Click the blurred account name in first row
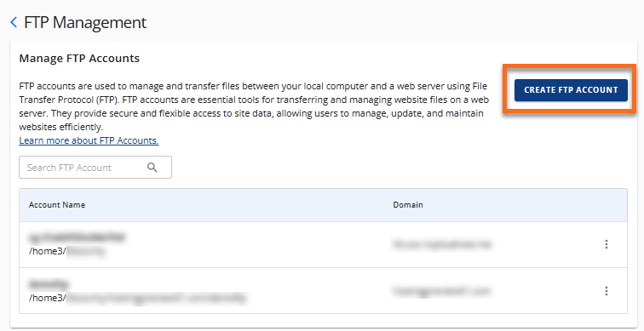The height and width of the screenshot is (331, 644). point(77,237)
